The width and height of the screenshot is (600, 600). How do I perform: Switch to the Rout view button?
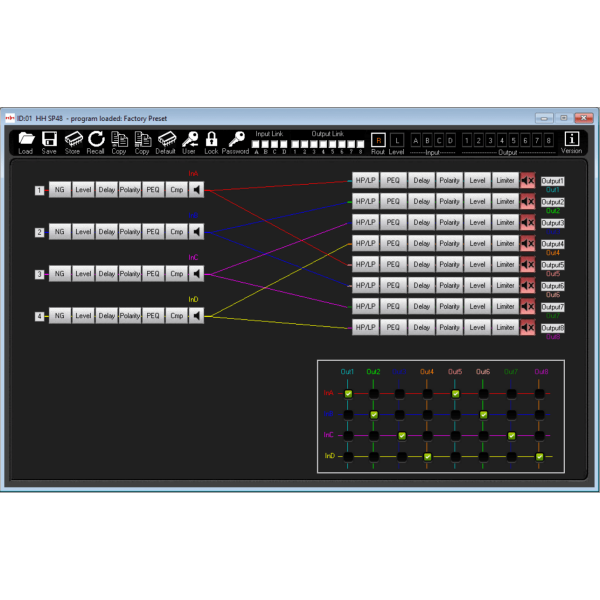[378, 140]
